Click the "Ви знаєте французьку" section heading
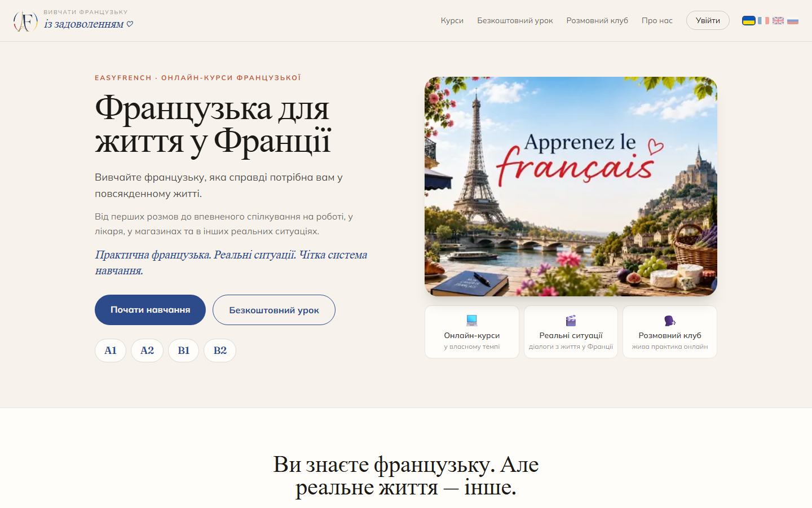Image resolution: width=812 pixels, height=508 pixels. click(406, 475)
